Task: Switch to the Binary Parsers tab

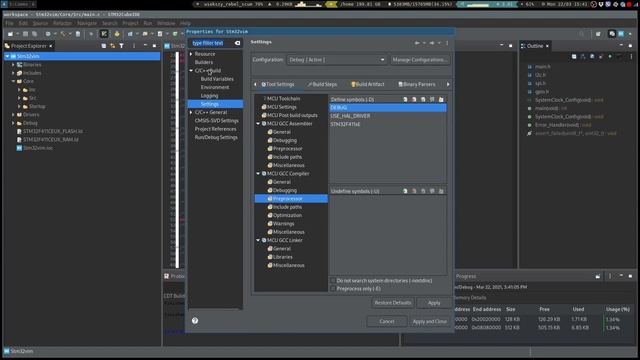Action: [x=416, y=84]
